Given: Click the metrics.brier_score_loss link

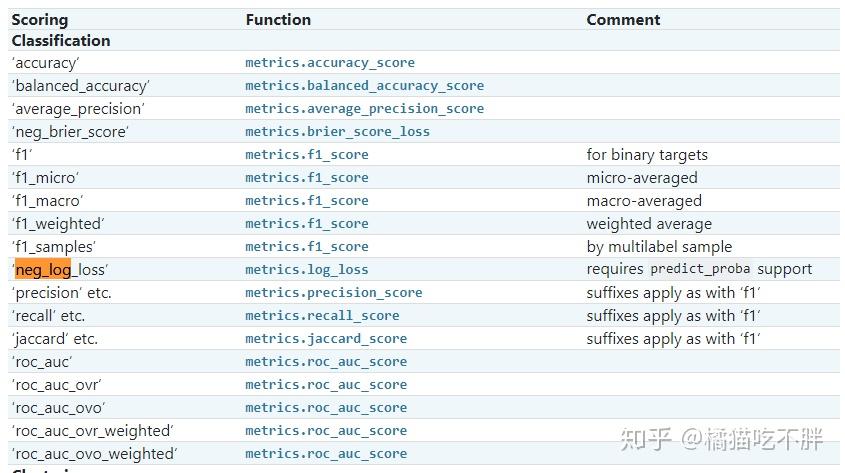Looking at the screenshot, I should tap(337, 132).
